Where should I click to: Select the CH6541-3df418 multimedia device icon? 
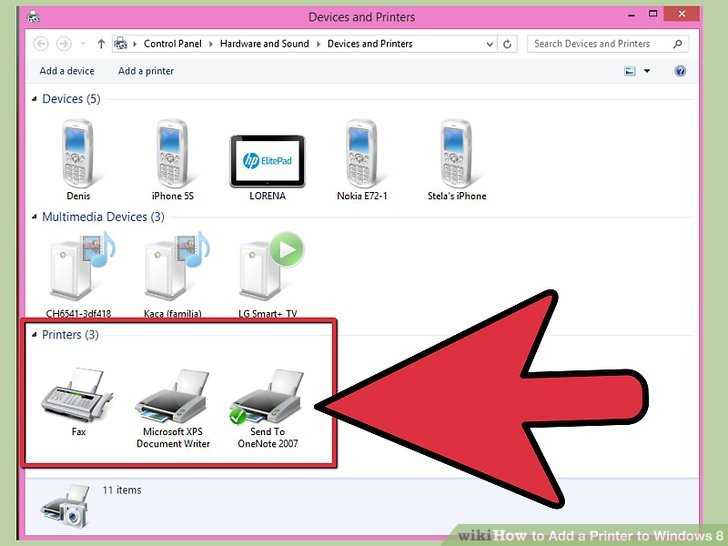(81, 266)
